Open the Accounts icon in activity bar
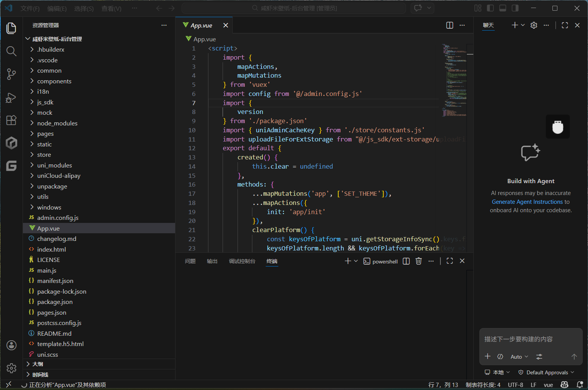 click(x=11, y=345)
